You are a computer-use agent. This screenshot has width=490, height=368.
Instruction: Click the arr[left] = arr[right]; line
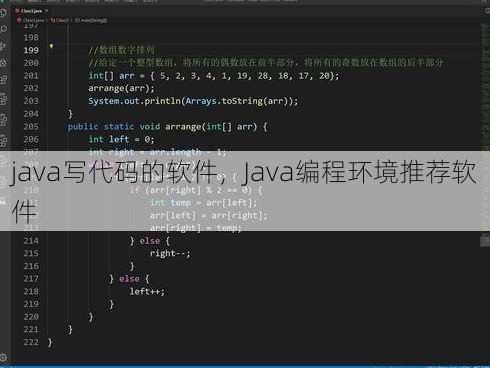pyautogui.click(x=209, y=216)
